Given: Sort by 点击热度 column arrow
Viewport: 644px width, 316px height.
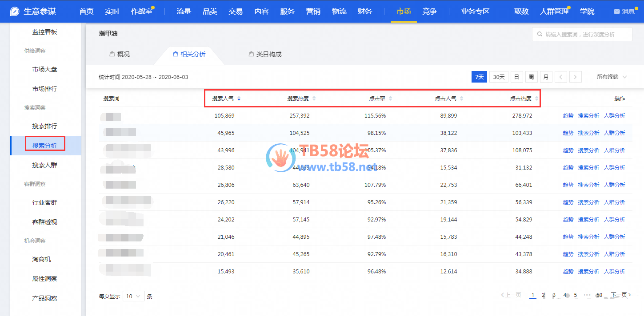Looking at the screenshot, I should point(536,99).
